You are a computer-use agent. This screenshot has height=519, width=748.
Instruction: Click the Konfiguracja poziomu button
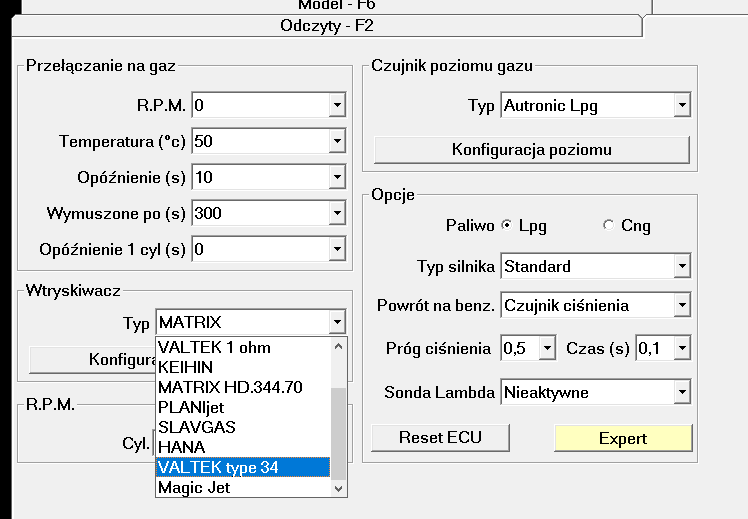pyautogui.click(x=531, y=150)
